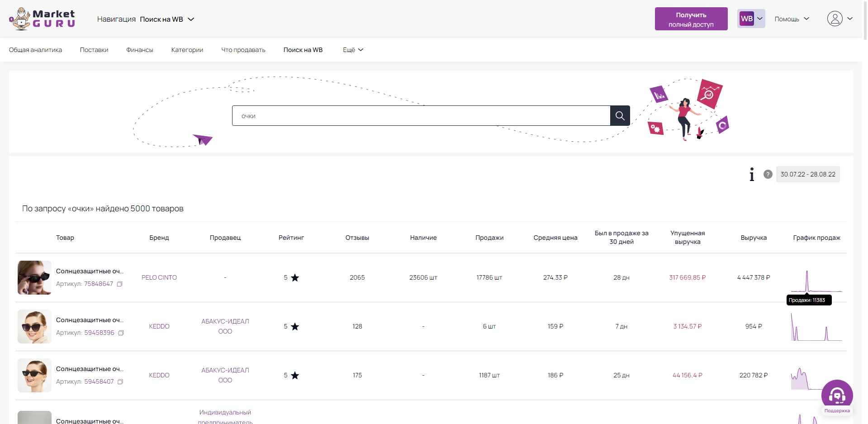868x424 pixels.
Task: Click the sales chart for PELO CINTO row
Action: tap(816, 281)
